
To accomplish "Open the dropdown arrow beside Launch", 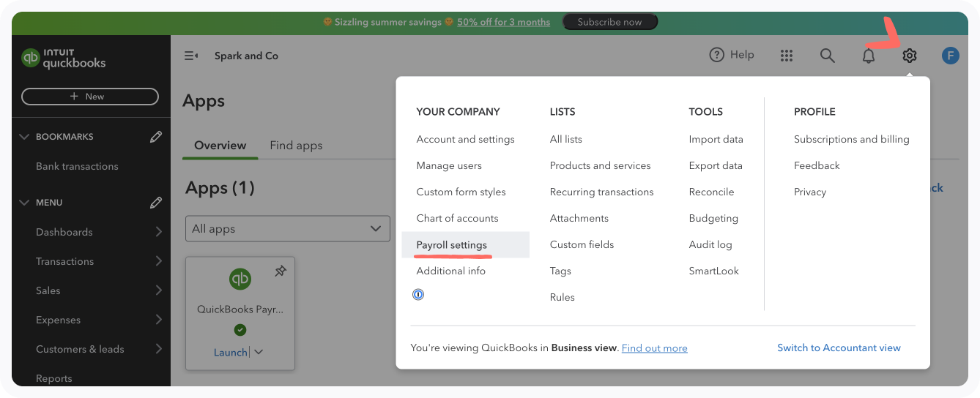I will pyautogui.click(x=258, y=352).
